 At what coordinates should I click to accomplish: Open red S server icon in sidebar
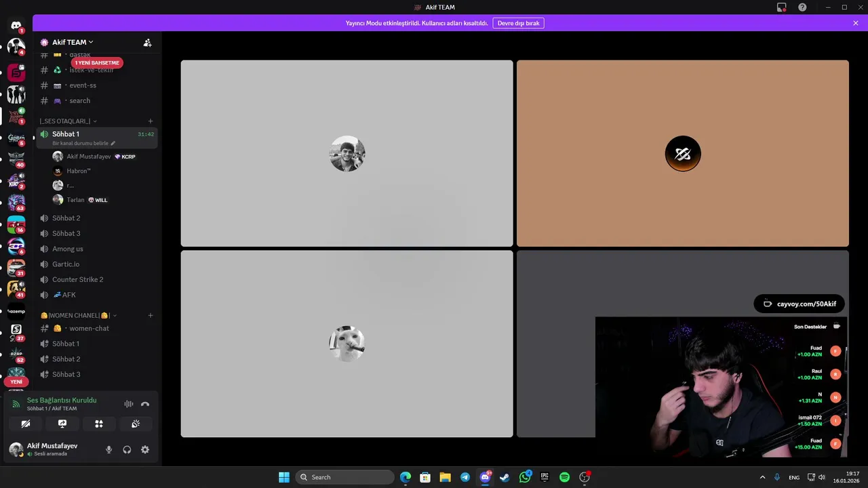coord(16,72)
